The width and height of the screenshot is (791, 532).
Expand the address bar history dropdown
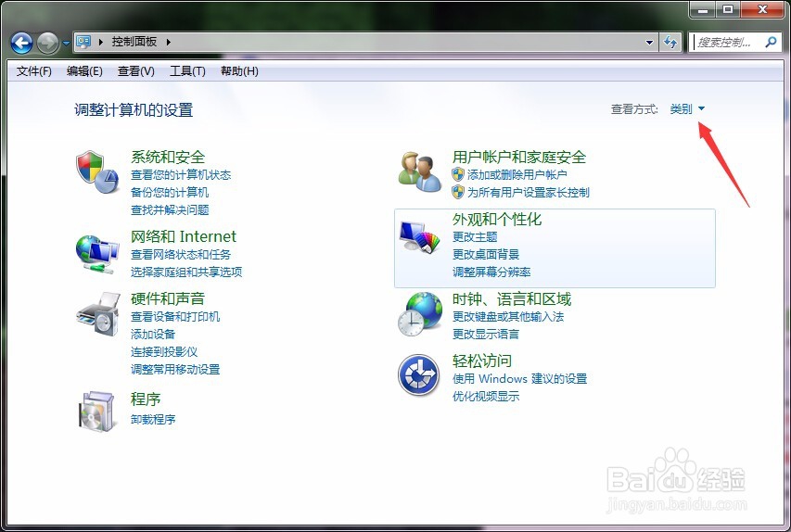(x=649, y=43)
